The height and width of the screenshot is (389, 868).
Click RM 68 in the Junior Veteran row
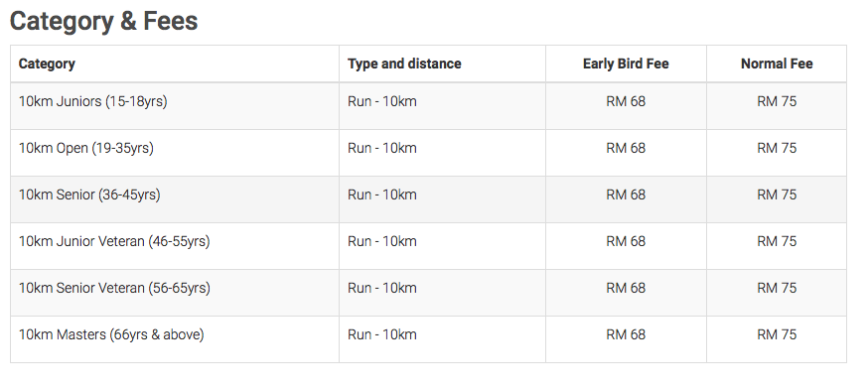point(626,241)
